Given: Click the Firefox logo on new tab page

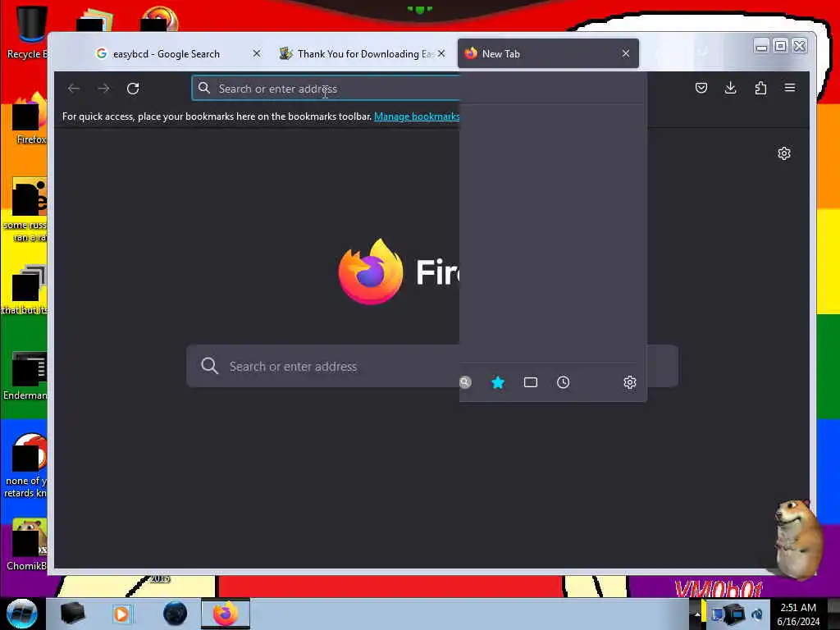Looking at the screenshot, I should click(x=370, y=272).
